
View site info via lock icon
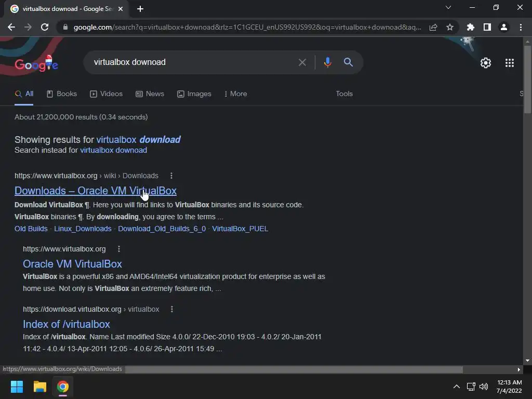point(65,27)
